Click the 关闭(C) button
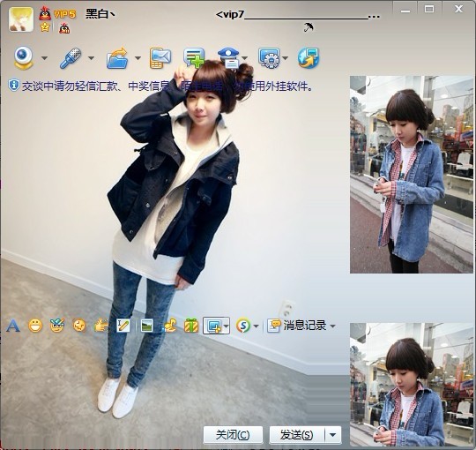The image size is (476, 450). tap(233, 435)
